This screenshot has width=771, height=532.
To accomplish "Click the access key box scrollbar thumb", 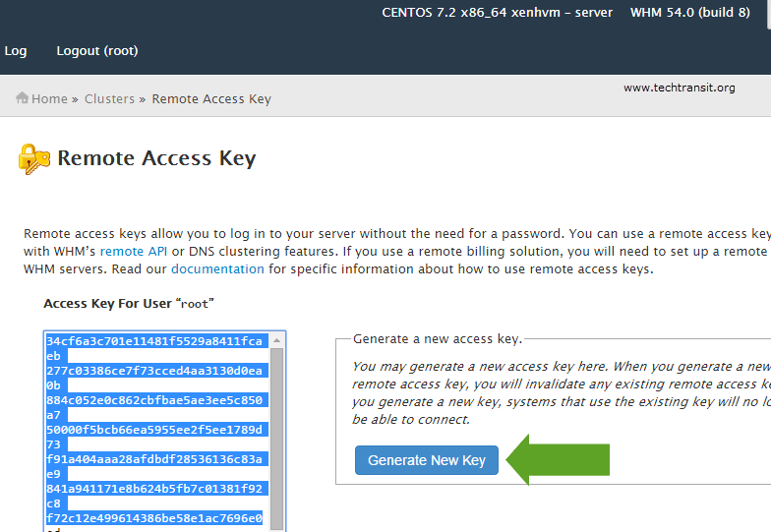I will pos(277,440).
